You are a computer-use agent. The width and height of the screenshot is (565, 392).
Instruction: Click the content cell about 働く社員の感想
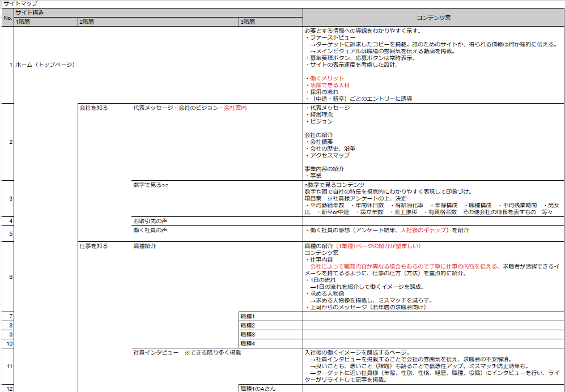point(434,233)
